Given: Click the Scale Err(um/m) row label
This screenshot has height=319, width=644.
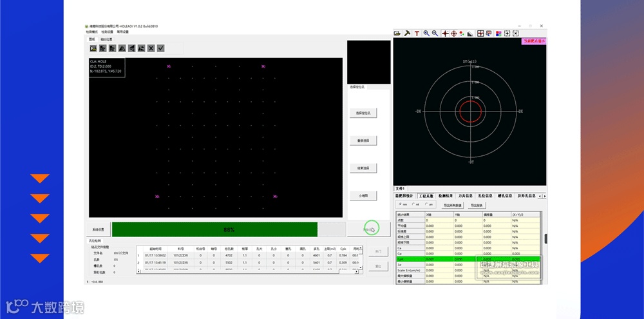Looking at the screenshot, I should click(x=410, y=271).
